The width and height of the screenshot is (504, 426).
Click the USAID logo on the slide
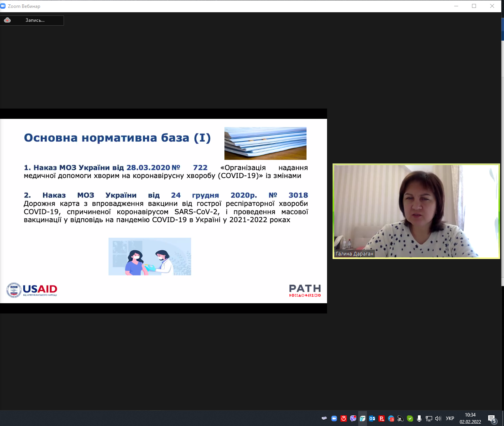point(32,290)
